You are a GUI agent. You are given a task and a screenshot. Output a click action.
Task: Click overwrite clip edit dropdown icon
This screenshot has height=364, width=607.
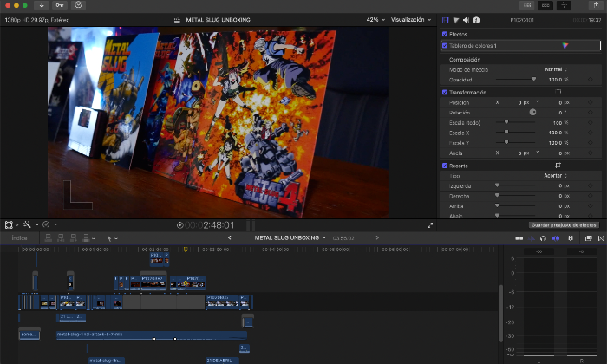tap(88, 237)
